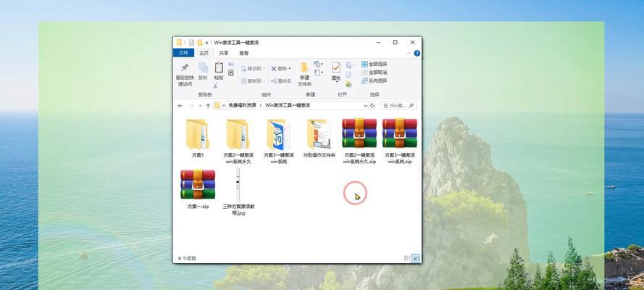644x290 pixels.
Task: Open the Open dropdown icon in 打开 group
Action: click(x=350, y=65)
